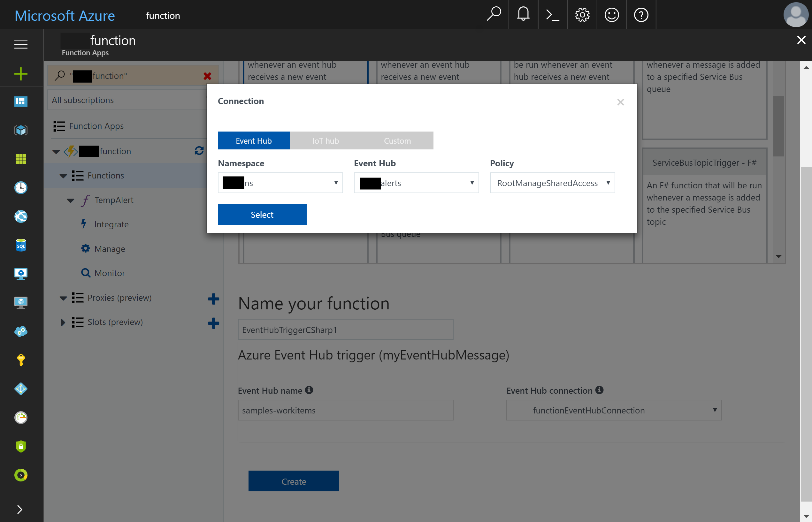Clear function search with red X
The height and width of the screenshot is (522, 812).
point(208,76)
